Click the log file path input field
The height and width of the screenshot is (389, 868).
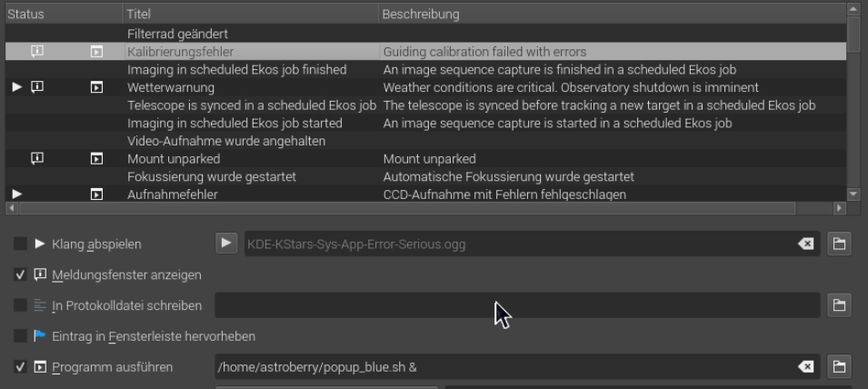point(517,305)
